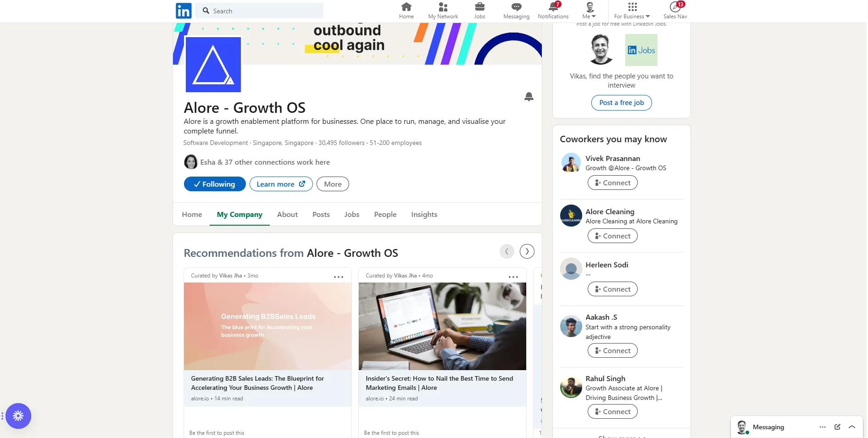Expand the For Business menu
This screenshot has width=868, height=438.
[x=632, y=11]
